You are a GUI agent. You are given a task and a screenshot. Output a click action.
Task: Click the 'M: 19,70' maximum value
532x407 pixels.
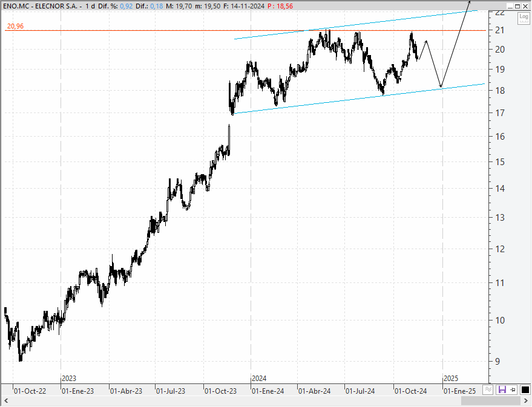180,6
